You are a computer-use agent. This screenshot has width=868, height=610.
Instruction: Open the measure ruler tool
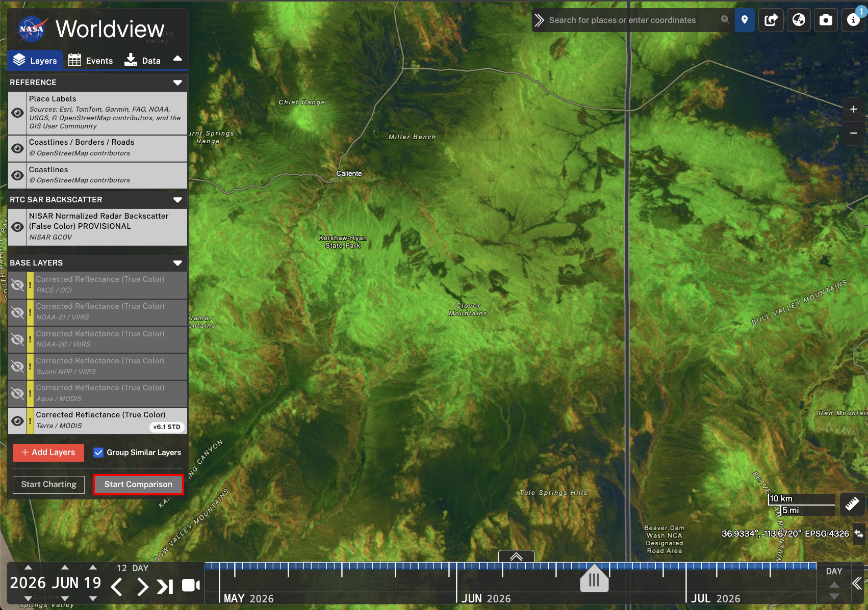pos(852,504)
